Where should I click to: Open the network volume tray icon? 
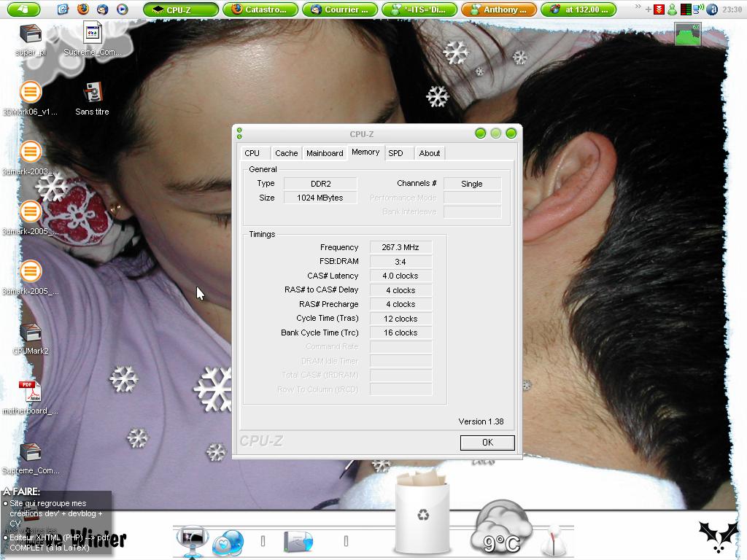698,9
